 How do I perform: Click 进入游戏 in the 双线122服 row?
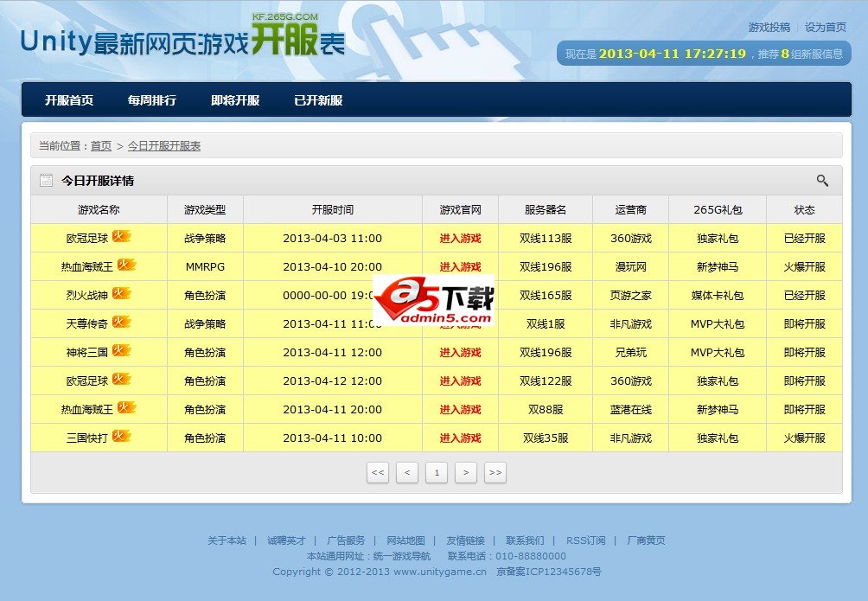[460, 381]
